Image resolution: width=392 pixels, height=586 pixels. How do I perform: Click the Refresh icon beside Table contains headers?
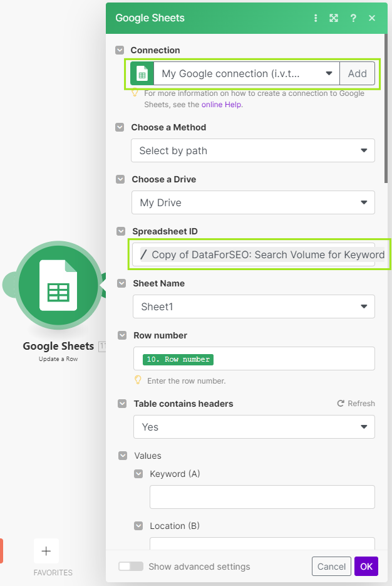(x=341, y=403)
